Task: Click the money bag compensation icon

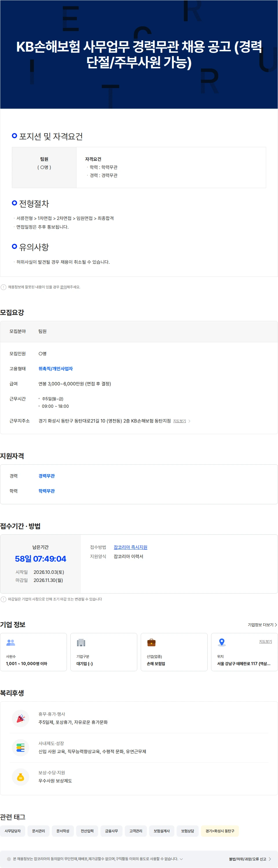Action: 21,777
